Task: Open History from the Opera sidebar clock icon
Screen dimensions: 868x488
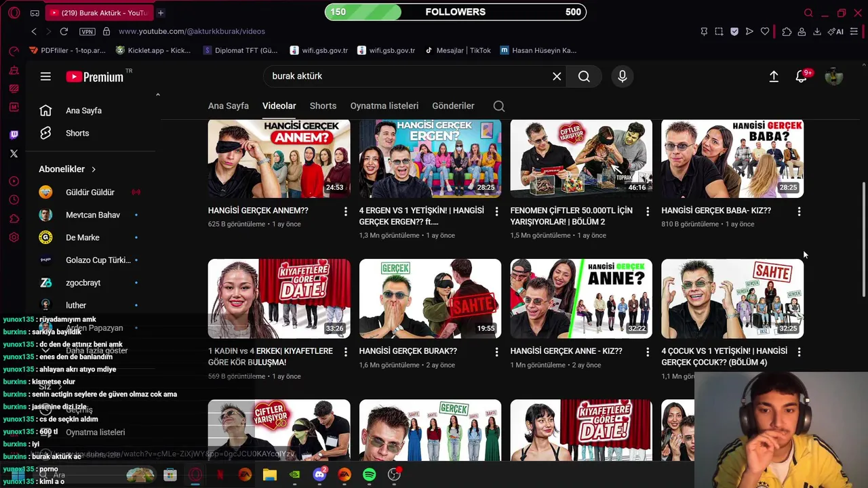Action: coord(14,200)
